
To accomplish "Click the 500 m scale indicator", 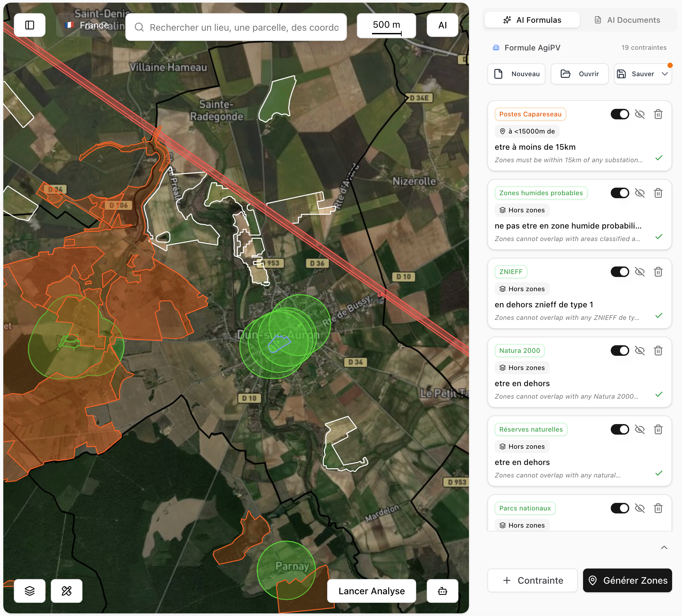I will [386, 26].
